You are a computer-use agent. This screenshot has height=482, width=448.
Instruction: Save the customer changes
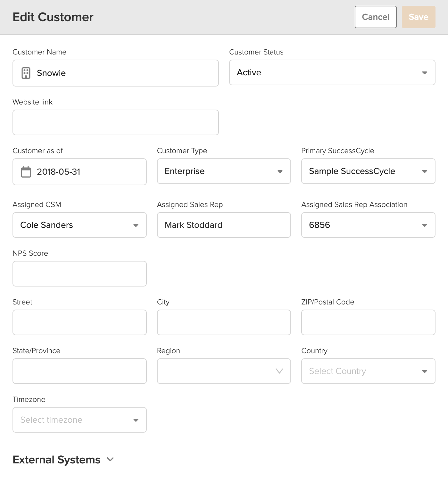point(419,17)
